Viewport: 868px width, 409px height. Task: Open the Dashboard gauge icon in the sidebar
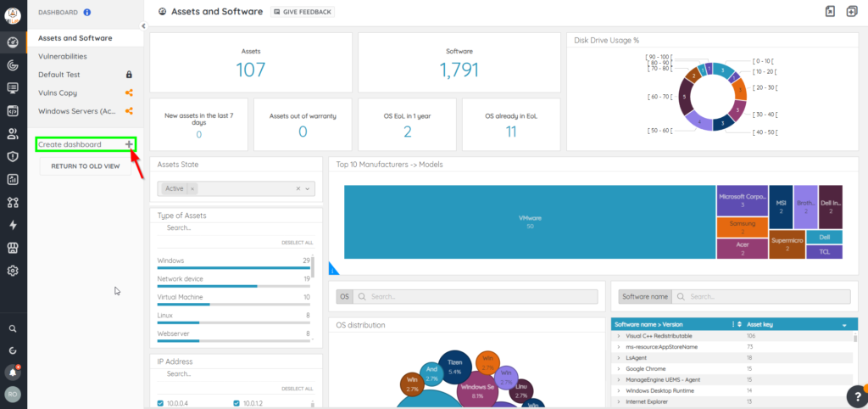14,42
